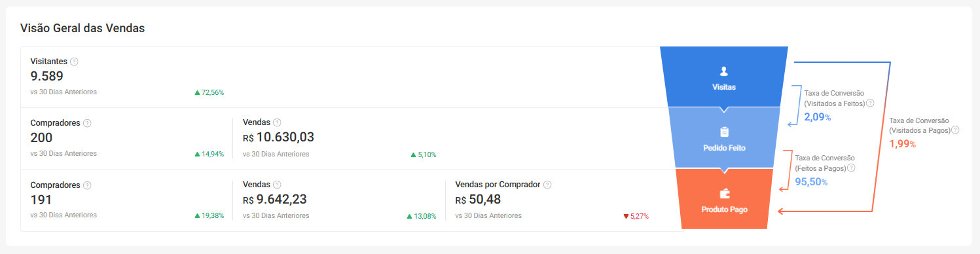Click help icon for Visitados a Feitos conversion

point(870,103)
